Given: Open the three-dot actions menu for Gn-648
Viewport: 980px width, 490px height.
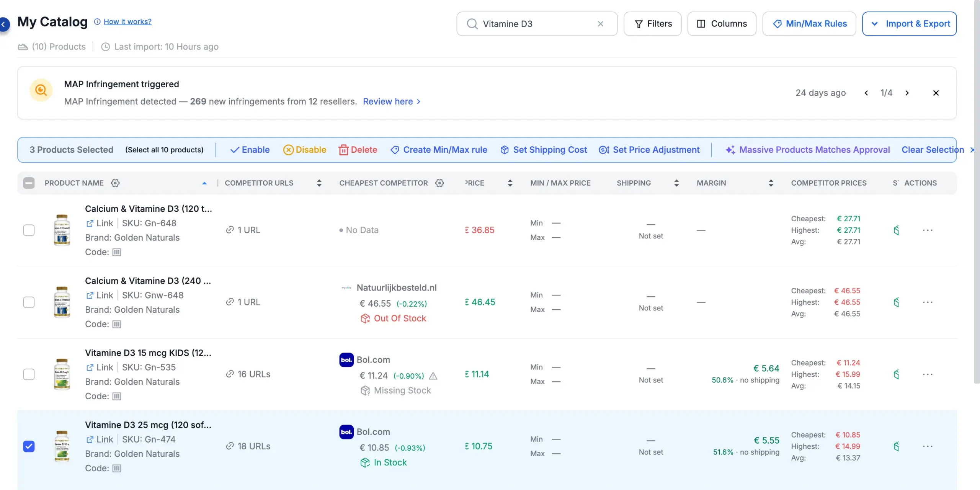Looking at the screenshot, I should pyautogui.click(x=928, y=230).
